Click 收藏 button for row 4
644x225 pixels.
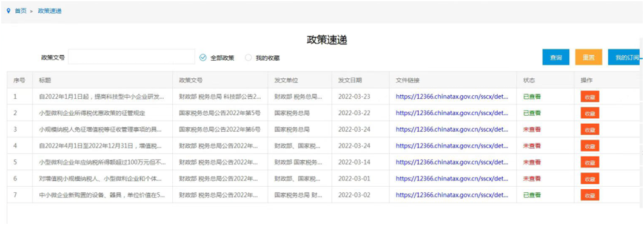tap(590, 146)
